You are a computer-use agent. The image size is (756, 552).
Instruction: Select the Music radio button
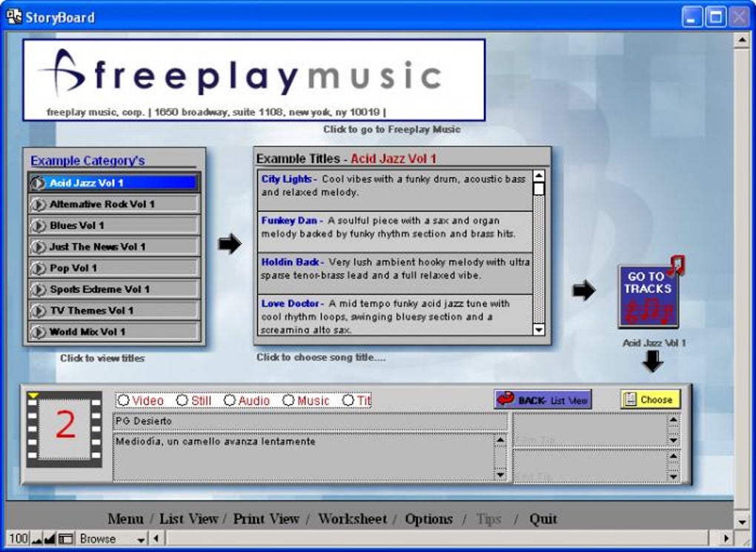[288, 401]
